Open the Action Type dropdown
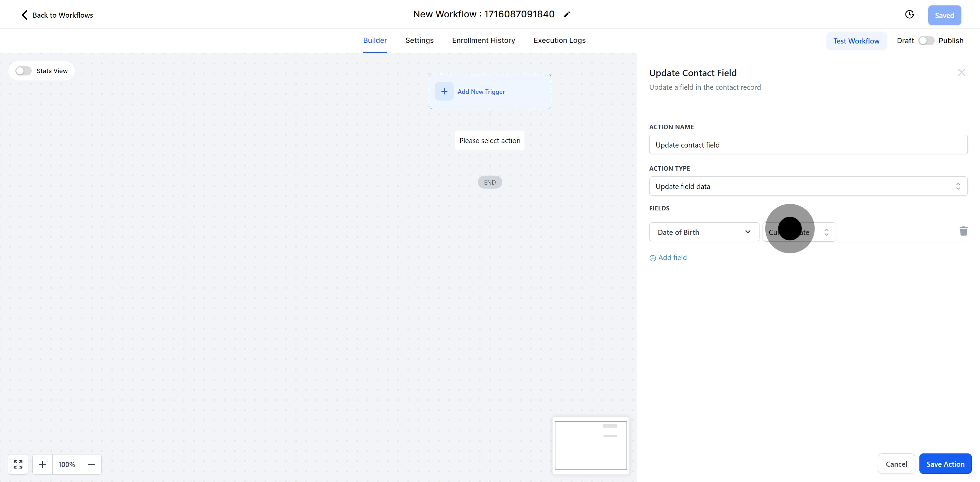980x482 pixels. [808, 186]
